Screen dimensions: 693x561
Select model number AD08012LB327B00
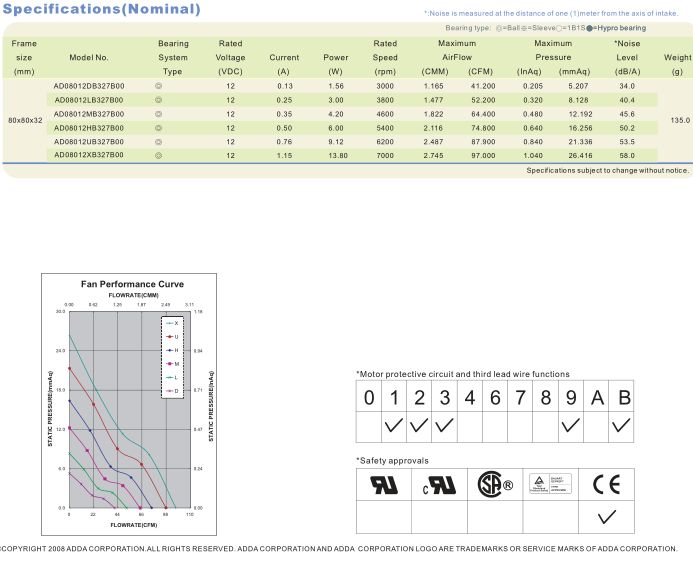[x=89, y=100]
